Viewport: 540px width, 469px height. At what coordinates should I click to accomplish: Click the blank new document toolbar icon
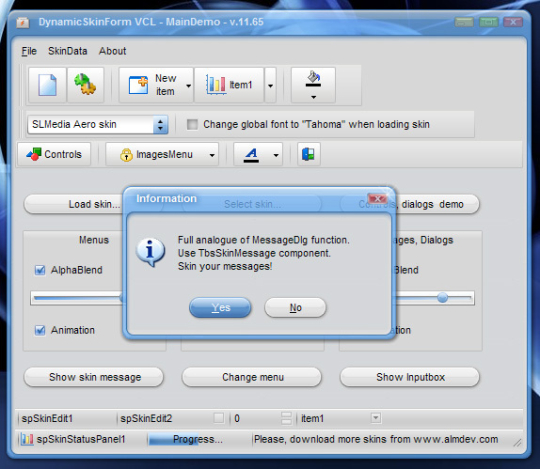(x=48, y=85)
